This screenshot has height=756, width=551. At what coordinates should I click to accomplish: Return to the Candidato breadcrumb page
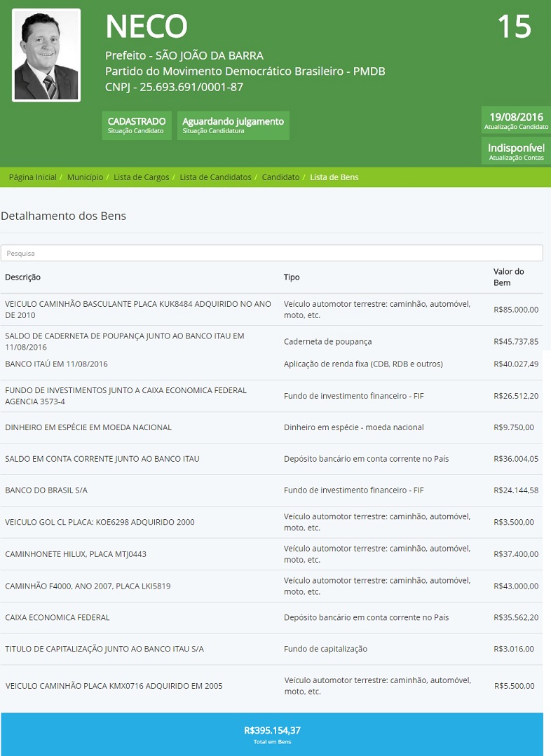coord(280,177)
